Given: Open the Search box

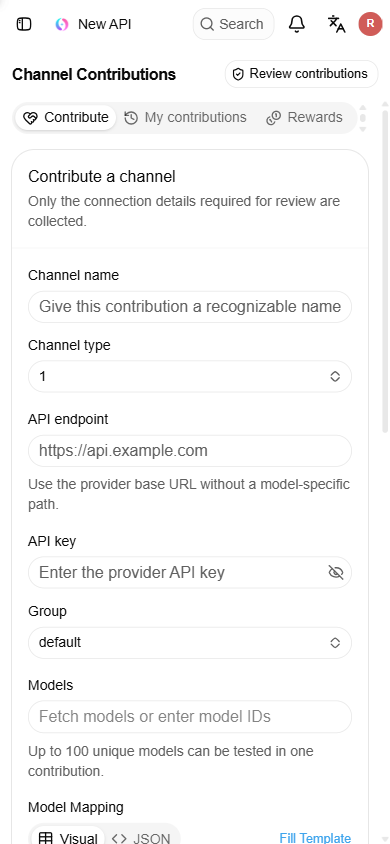Looking at the screenshot, I should click(x=233, y=24).
